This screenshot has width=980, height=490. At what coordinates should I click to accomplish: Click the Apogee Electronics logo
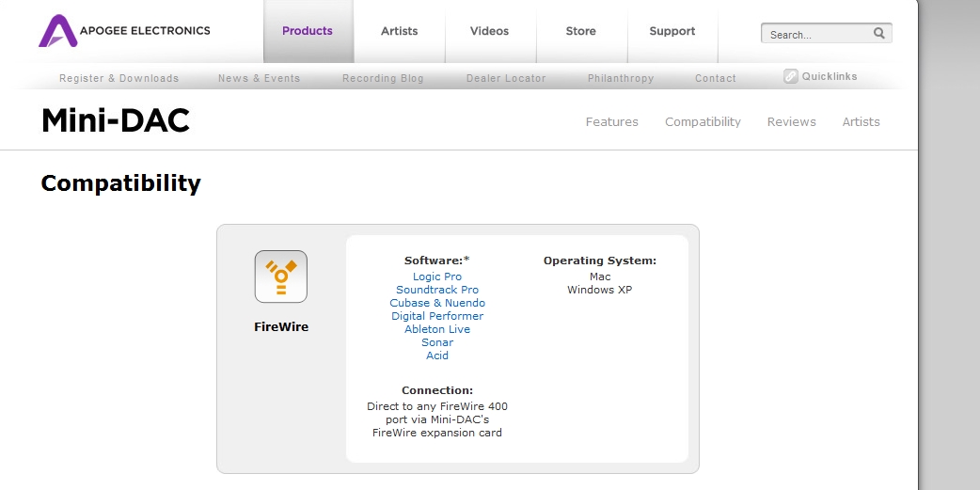click(124, 31)
